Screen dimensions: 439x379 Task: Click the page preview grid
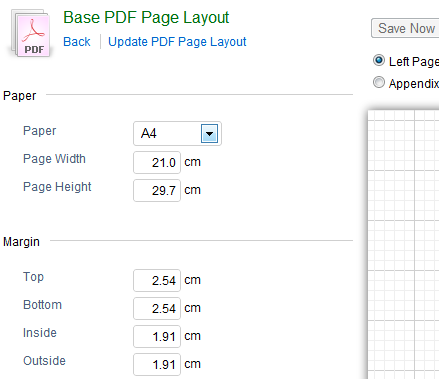point(403,245)
